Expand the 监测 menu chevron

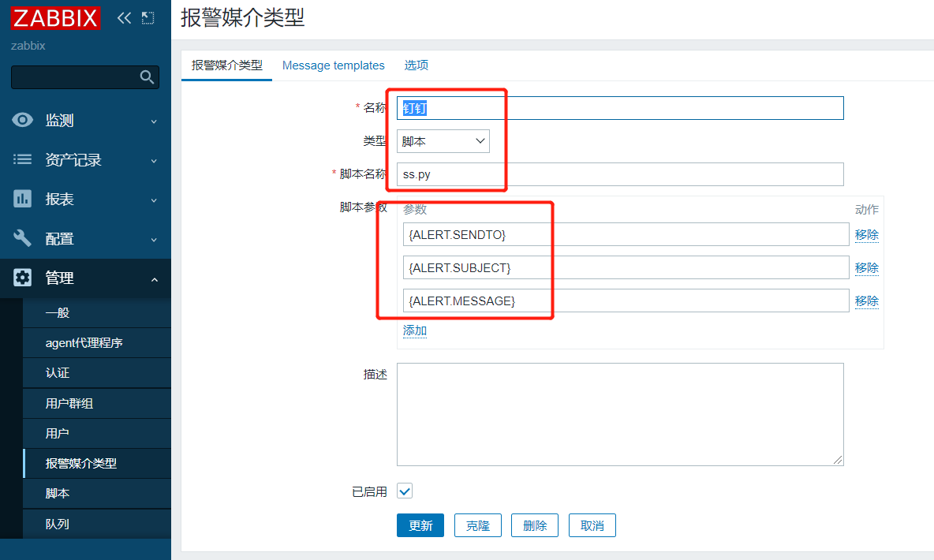click(x=155, y=121)
